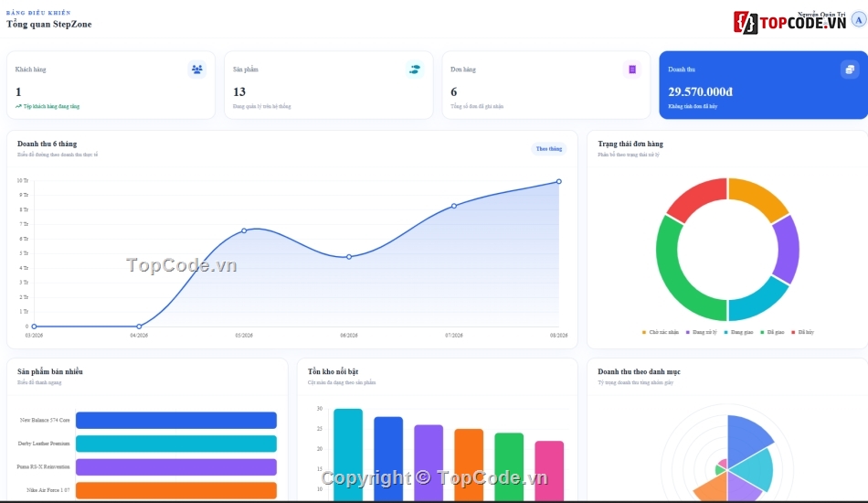This screenshot has height=503, width=868.
Task: Click the orange stock column in Tồn kho chart
Action: pyautogui.click(x=469, y=465)
